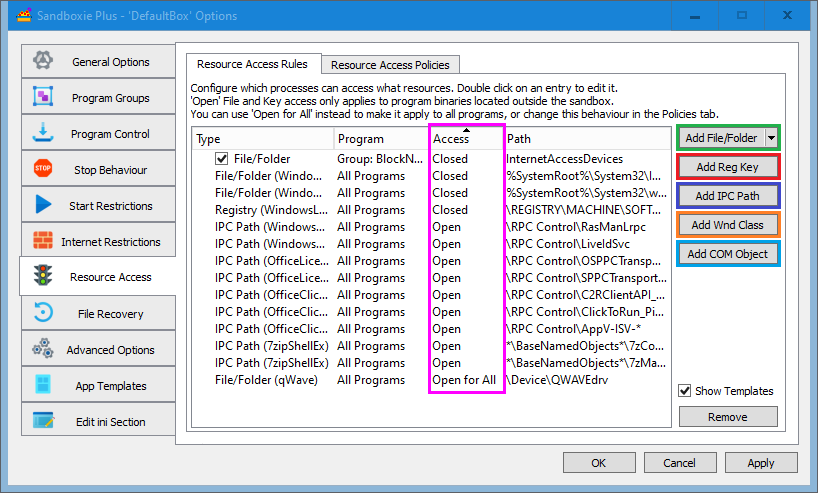This screenshot has height=493, width=818.
Task: Uncheck the File/Folder InternetAccessDevices rule checkbox
Action: [222, 159]
